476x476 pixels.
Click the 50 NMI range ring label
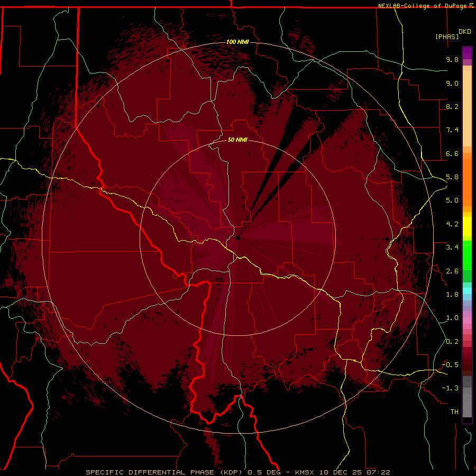[x=237, y=140]
